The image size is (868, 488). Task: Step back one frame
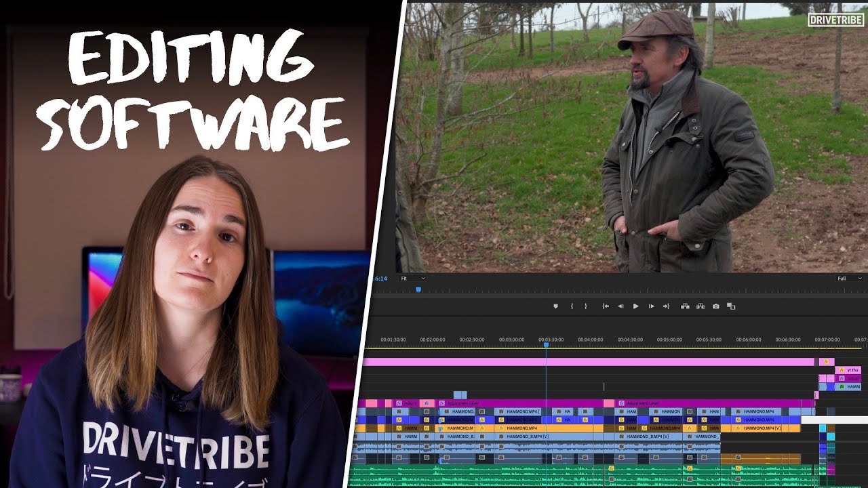[x=620, y=306]
